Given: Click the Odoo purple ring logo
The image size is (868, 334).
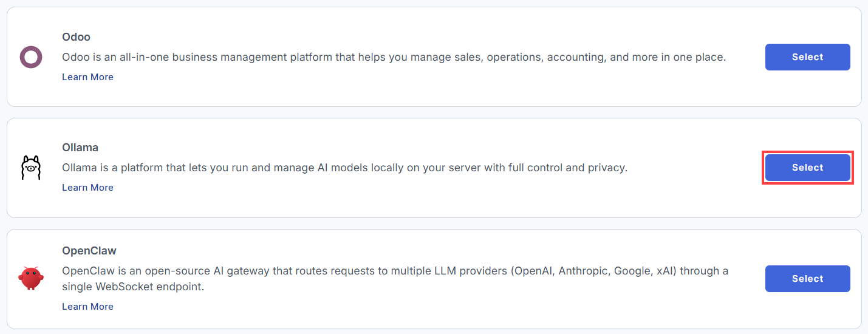Looking at the screenshot, I should tap(30, 57).
